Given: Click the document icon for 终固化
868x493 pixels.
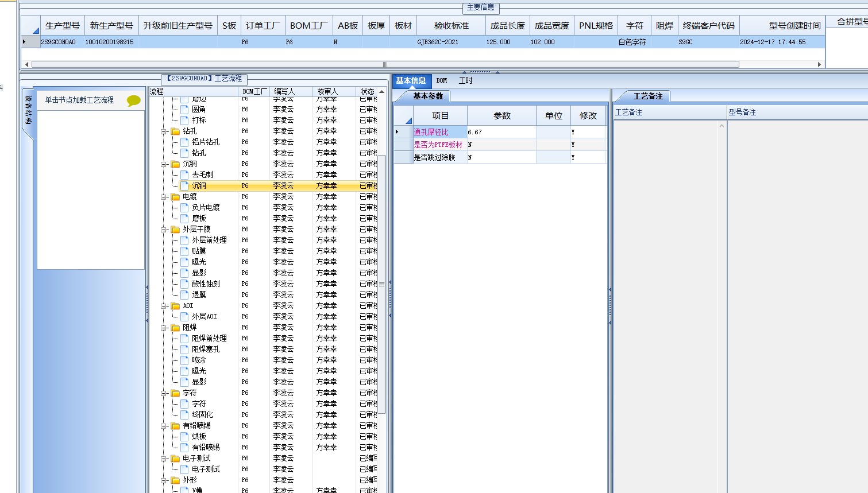Looking at the screenshot, I should (184, 414).
